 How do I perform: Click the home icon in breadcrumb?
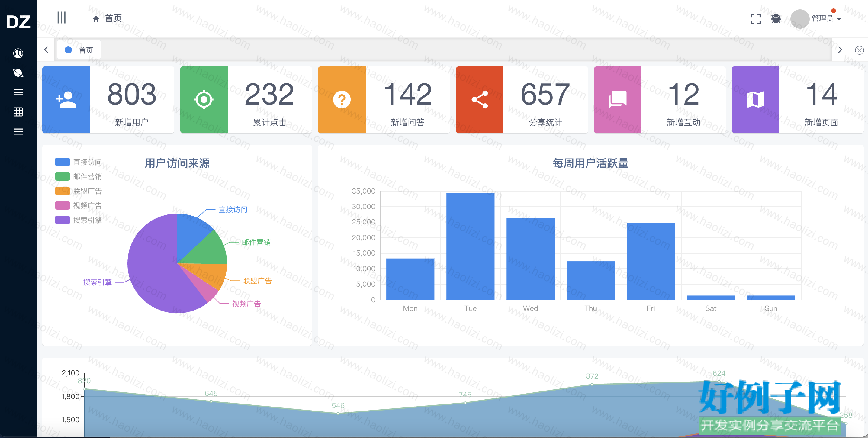click(96, 19)
